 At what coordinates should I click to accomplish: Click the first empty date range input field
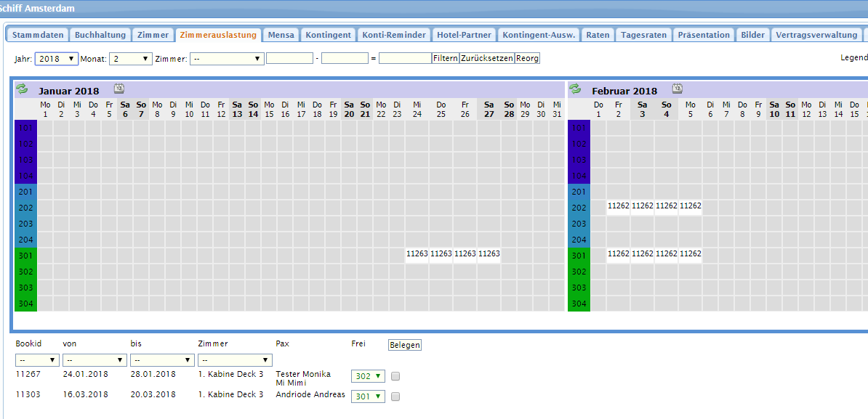click(289, 59)
